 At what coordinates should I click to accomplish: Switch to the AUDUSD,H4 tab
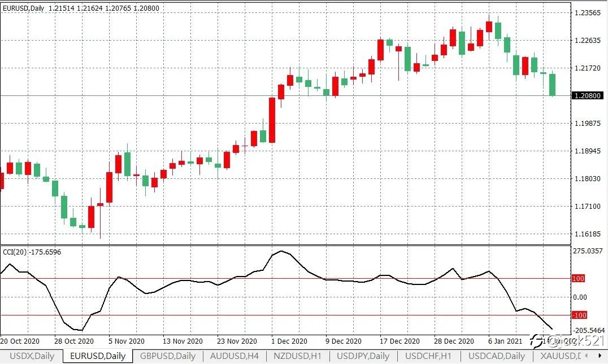(x=234, y=356)
